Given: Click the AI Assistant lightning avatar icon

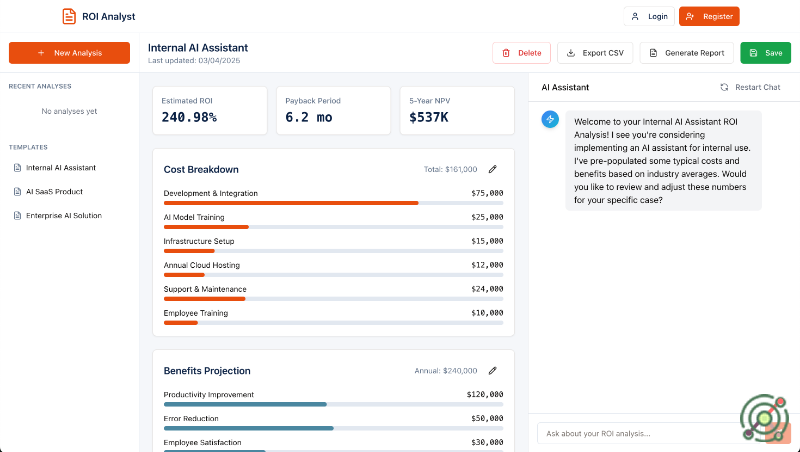Looking at the screenshot, I should pos(550,119).
